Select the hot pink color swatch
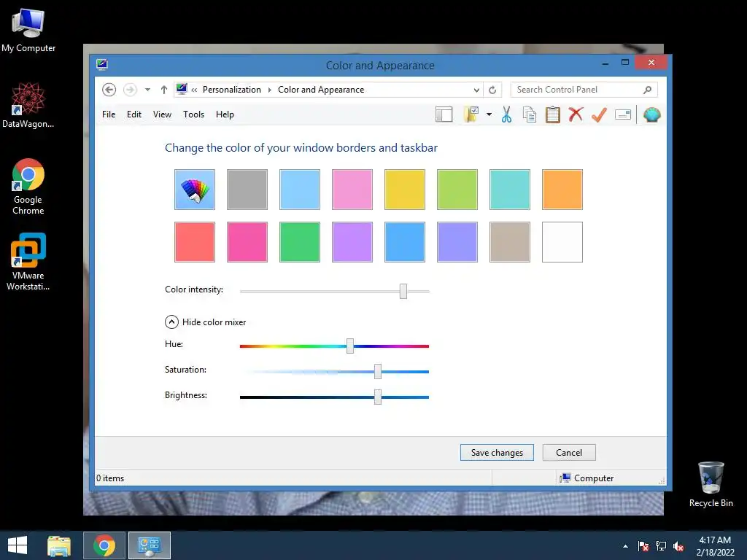This screenshot has width=747, height=560. point(247,242)
